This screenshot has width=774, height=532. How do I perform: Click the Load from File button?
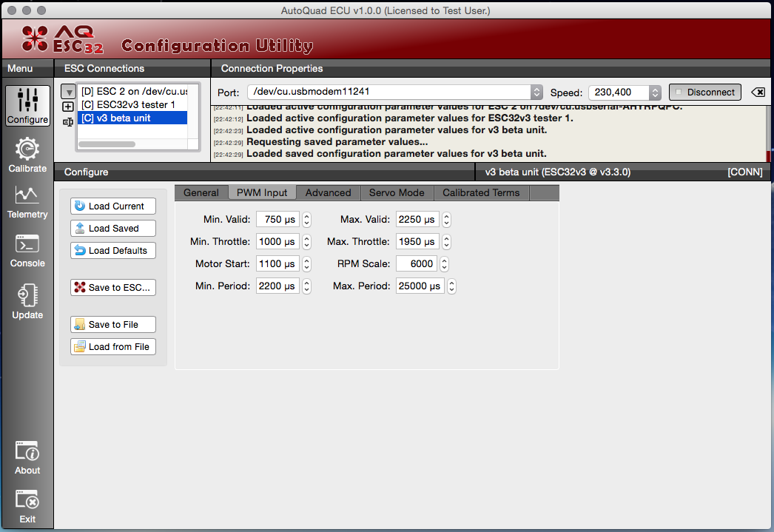coord(113,346)
